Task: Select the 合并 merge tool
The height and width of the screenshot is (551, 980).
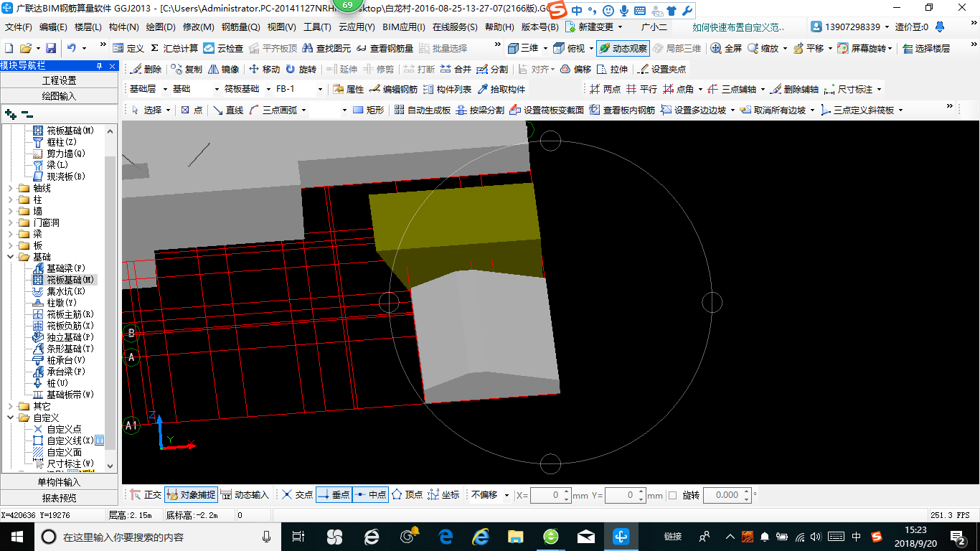Action: tap(456, 69)
